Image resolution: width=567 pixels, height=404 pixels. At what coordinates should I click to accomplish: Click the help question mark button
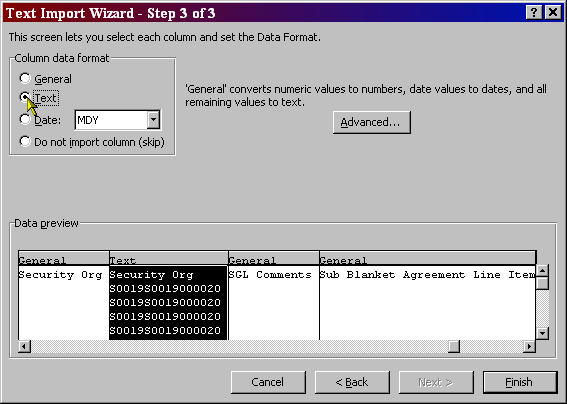tap(534, 13)
